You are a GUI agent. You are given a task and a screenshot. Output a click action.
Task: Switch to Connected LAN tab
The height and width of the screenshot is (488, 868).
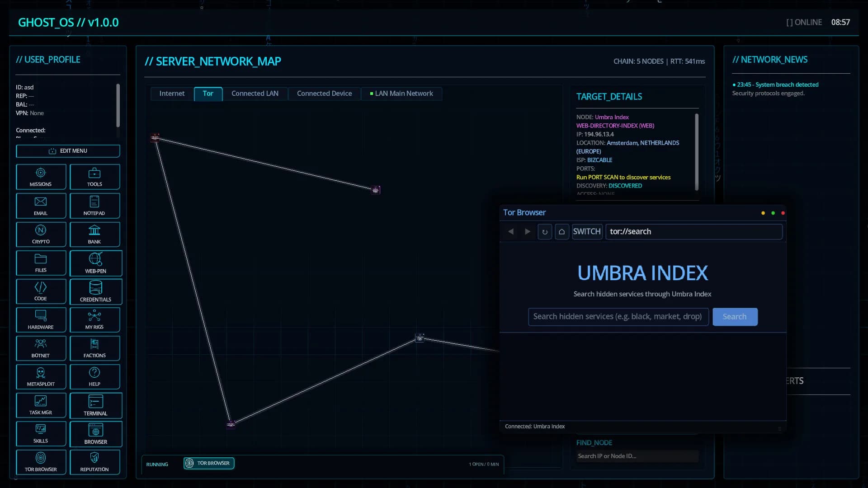[x=255, y=94]
